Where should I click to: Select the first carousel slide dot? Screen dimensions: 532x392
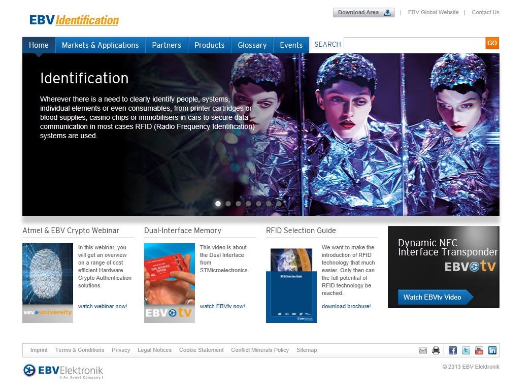[x=218, y=204]
